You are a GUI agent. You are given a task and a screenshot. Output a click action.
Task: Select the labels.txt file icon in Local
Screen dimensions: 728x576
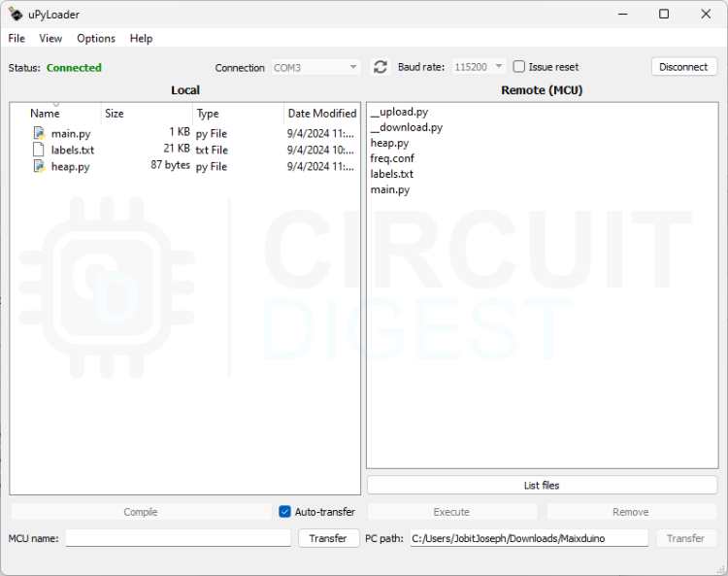click(39, 150)
